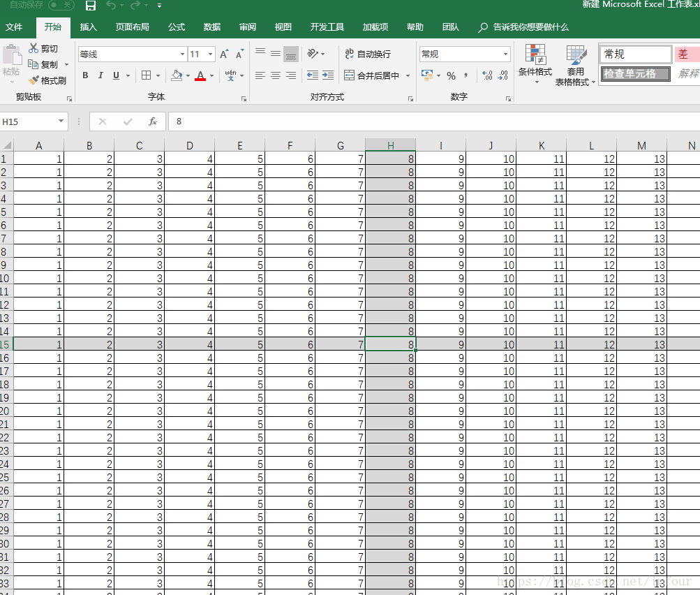
Task: Toggle Italic formatting
Action: point(101,75)
